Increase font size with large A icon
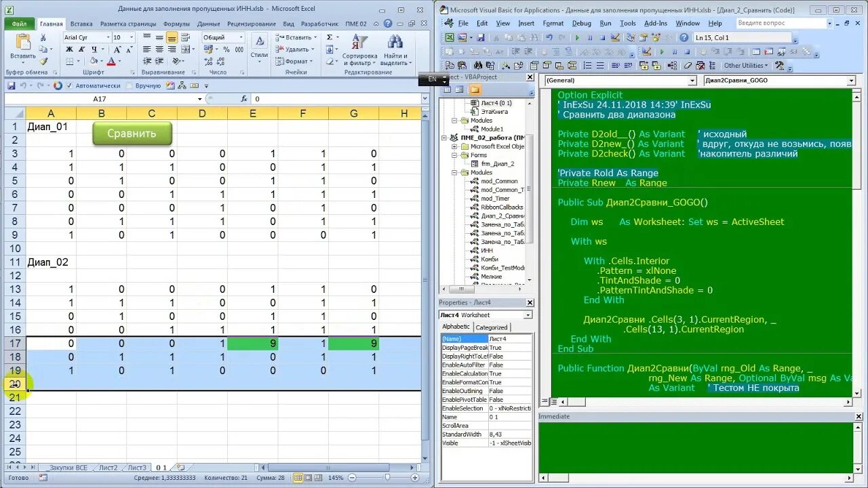 click(118, 49)
